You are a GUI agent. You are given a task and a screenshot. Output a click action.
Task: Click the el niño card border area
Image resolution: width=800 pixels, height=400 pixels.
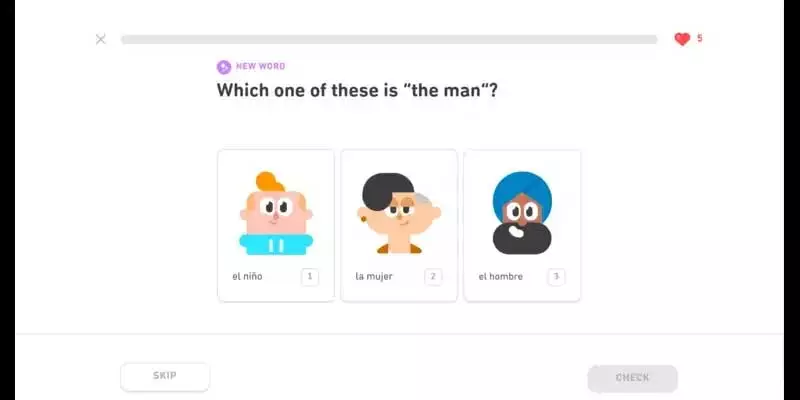click(276, 225)
